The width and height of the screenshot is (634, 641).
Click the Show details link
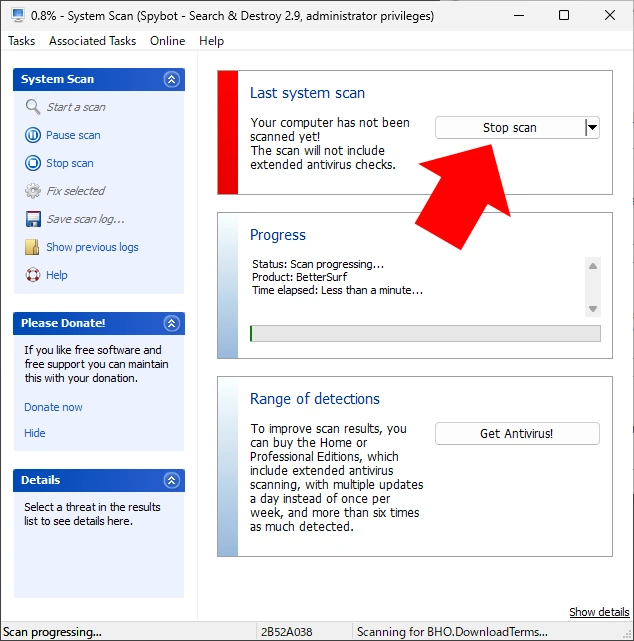pyautogui.click(x=599, y=612)
